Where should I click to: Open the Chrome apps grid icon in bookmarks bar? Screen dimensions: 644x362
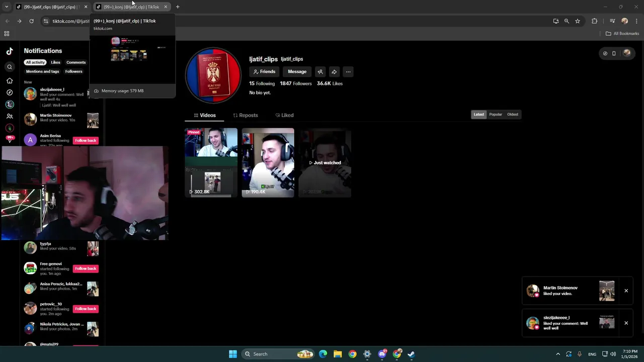[7, 34]
